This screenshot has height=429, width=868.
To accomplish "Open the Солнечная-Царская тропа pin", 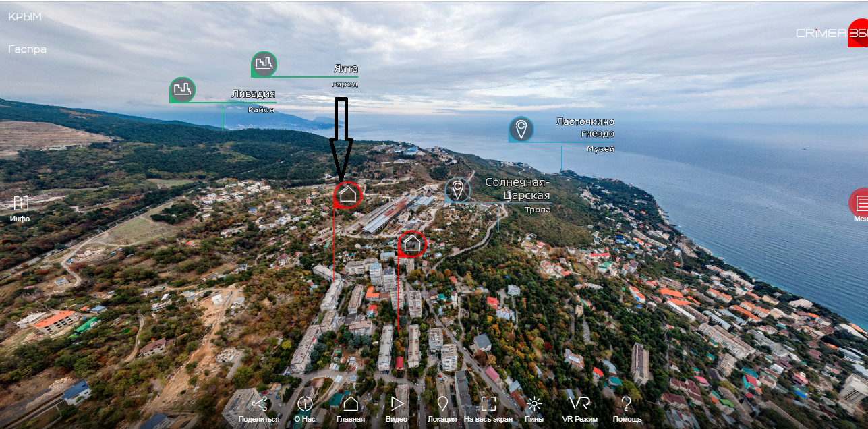I will coord(457,190).
